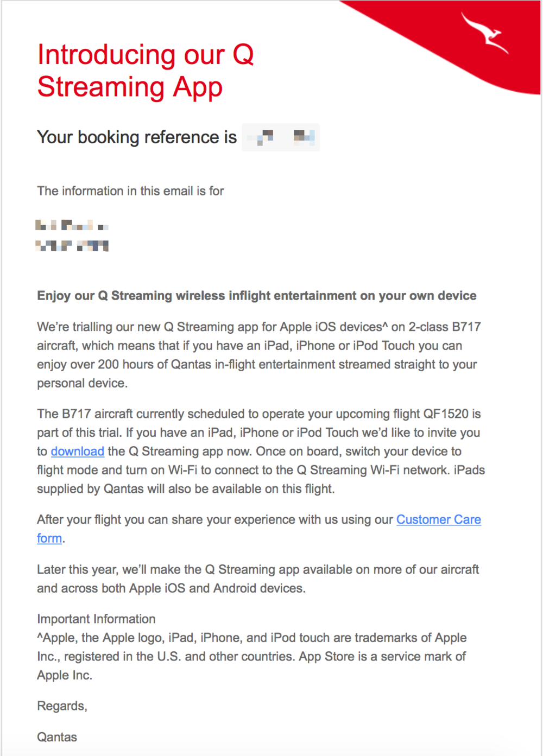Click the sentence 'After your flight you can share'
The image size is (543, 756).
[215, 520]
